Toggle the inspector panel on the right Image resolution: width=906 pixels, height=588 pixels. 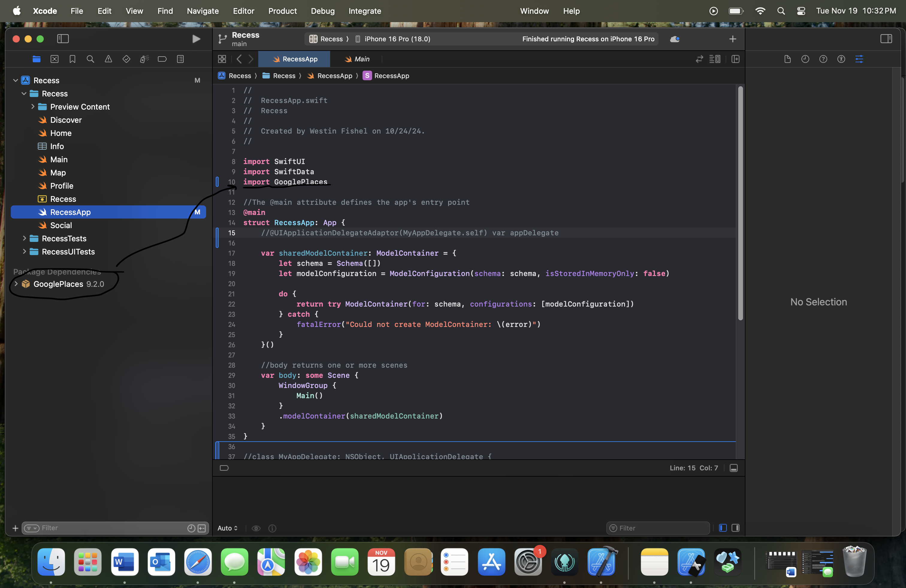(886, 39)
